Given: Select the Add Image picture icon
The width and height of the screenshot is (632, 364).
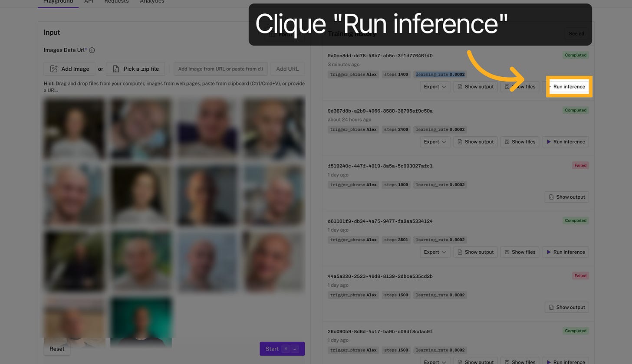Looking at the screenshot, I should [x=55, y=69].
